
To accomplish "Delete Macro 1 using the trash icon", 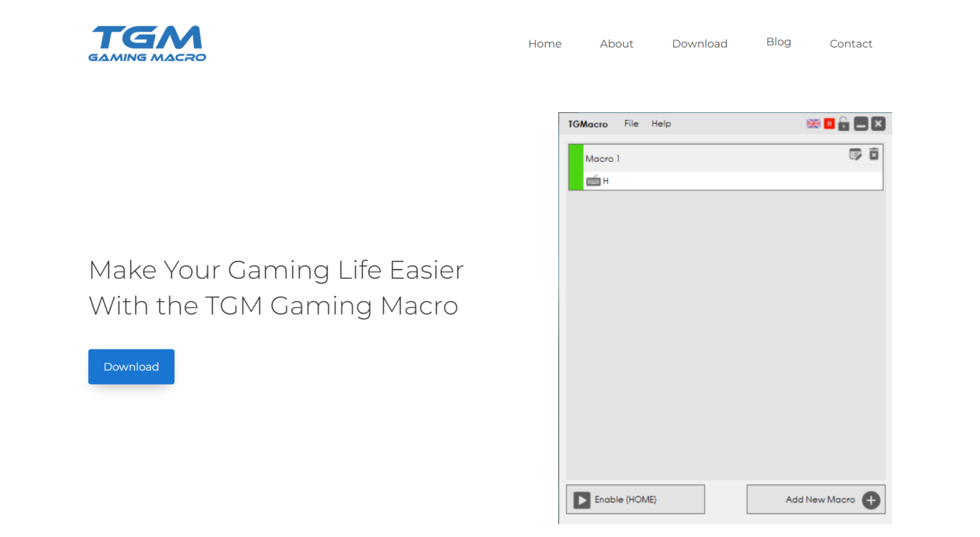I will click(874, 154).
